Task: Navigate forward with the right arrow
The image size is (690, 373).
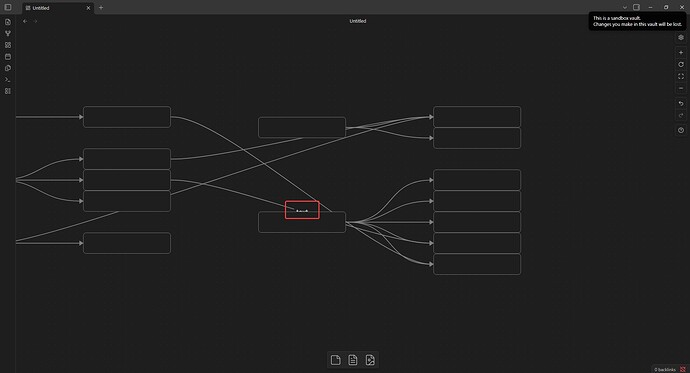Action: (x=36, y=21)
